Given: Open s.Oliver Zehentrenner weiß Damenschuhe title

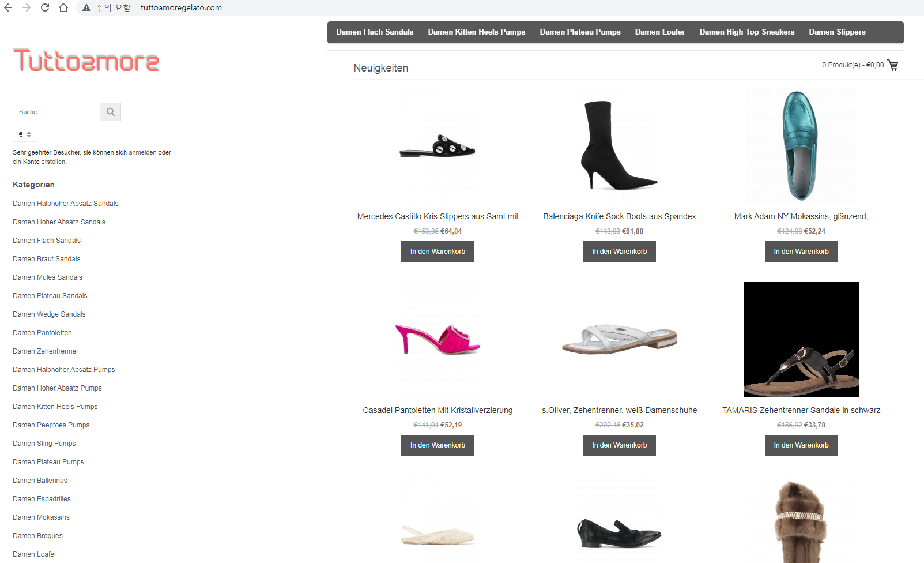Looking at the screenshot, I should [x=619, y=410].
